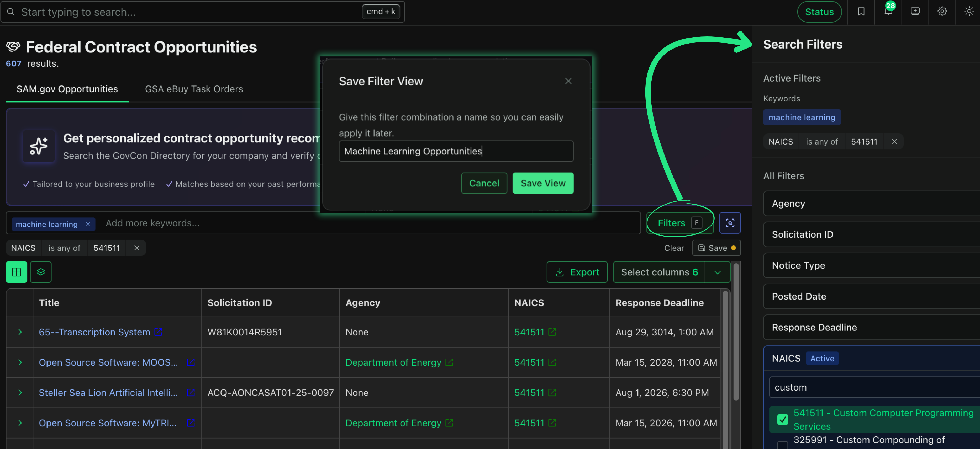This screenshot has width=980, height=449.
Task: Open NAICS 541511 link icon in Transcription row
Action: pyautogui.click(x=552, y=332)
